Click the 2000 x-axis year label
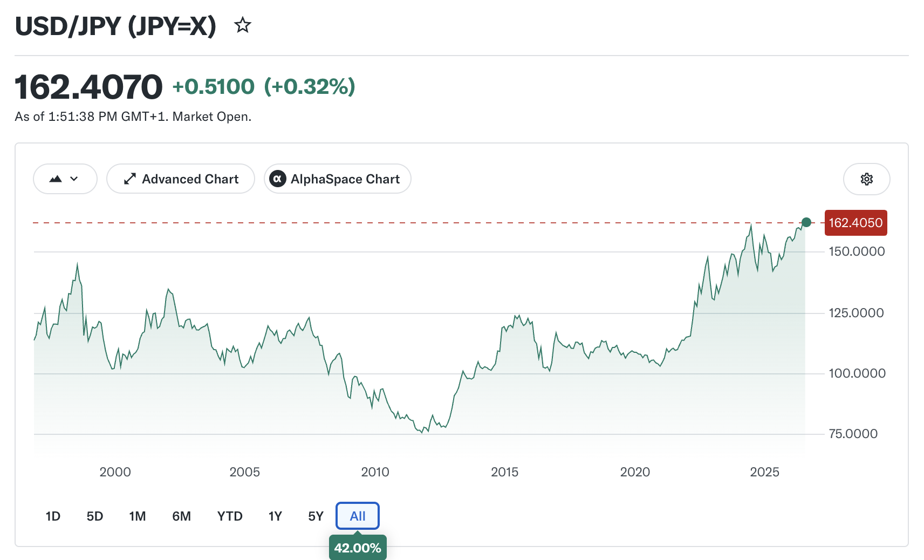The width and height of the screenshot is (924, 560). (115, 472)
